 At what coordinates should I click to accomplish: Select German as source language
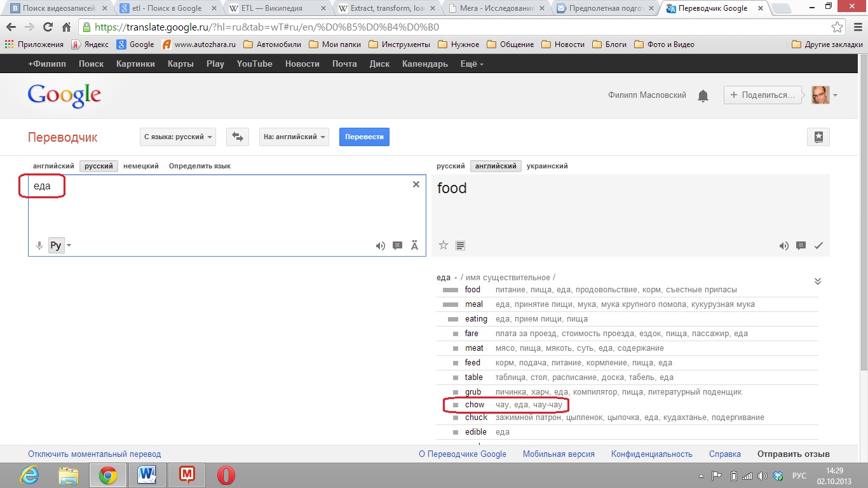pos(141,166)
